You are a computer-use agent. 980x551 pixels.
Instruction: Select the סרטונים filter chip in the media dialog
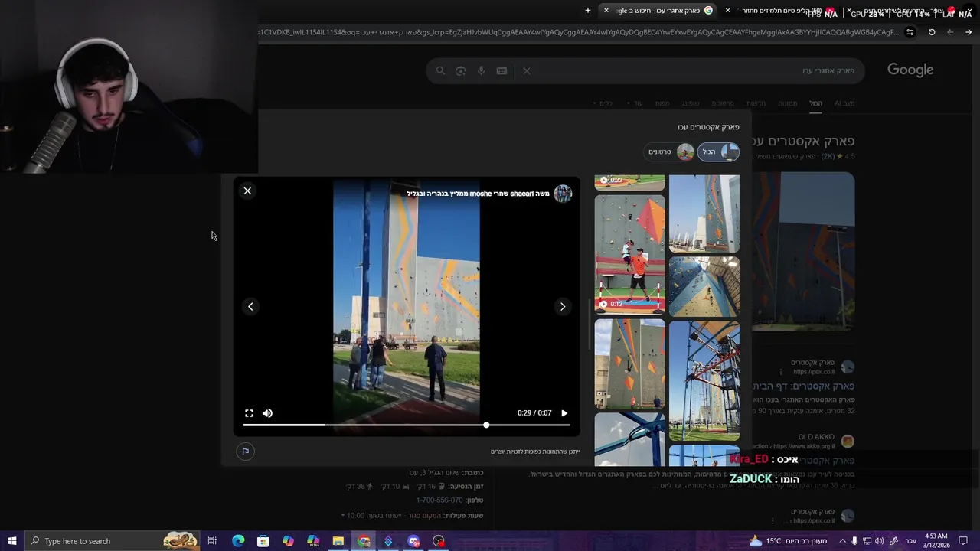pos(670,152)
